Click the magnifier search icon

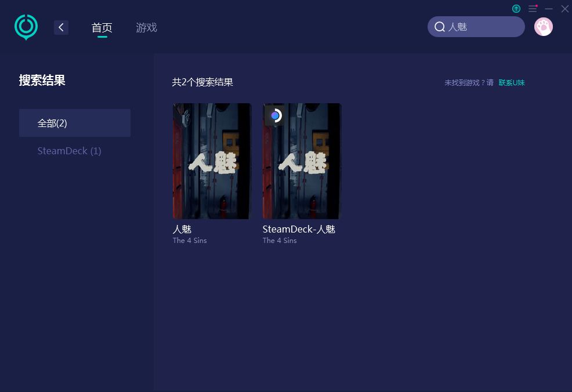tap(440, 27)
